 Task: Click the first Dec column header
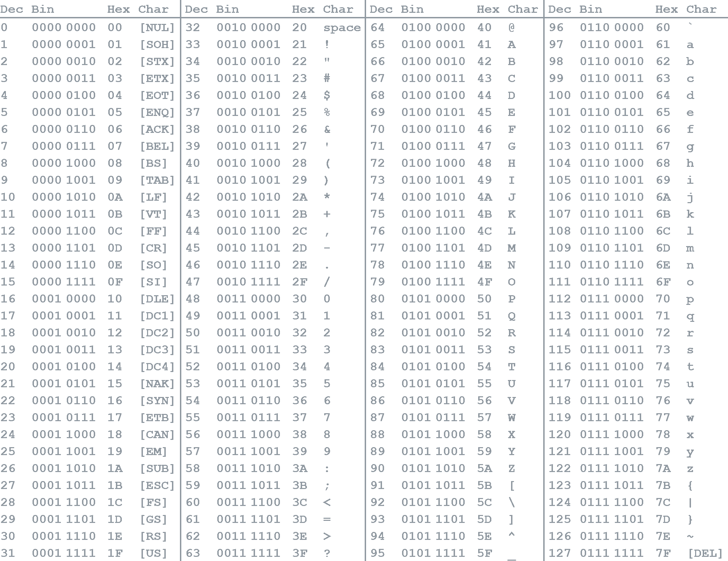pyautogui.click(x=12, y=9)
